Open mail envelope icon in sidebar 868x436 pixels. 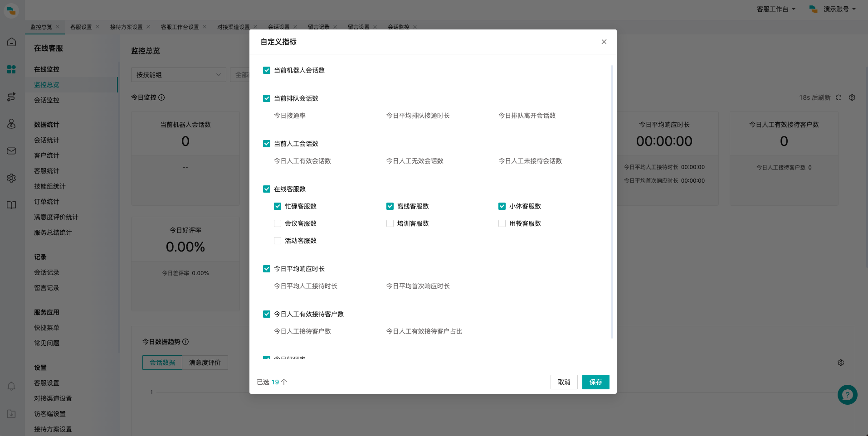[12, 151]
